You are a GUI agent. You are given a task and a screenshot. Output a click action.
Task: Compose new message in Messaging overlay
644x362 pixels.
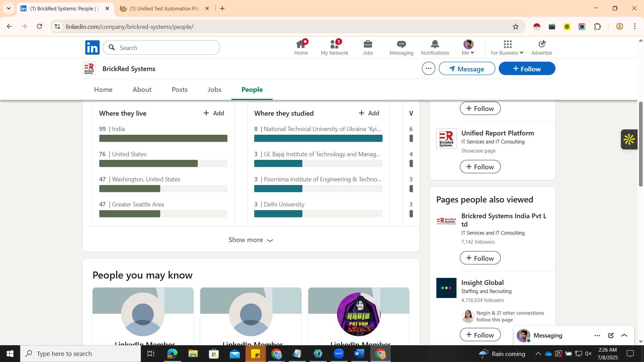click(611, 336)
